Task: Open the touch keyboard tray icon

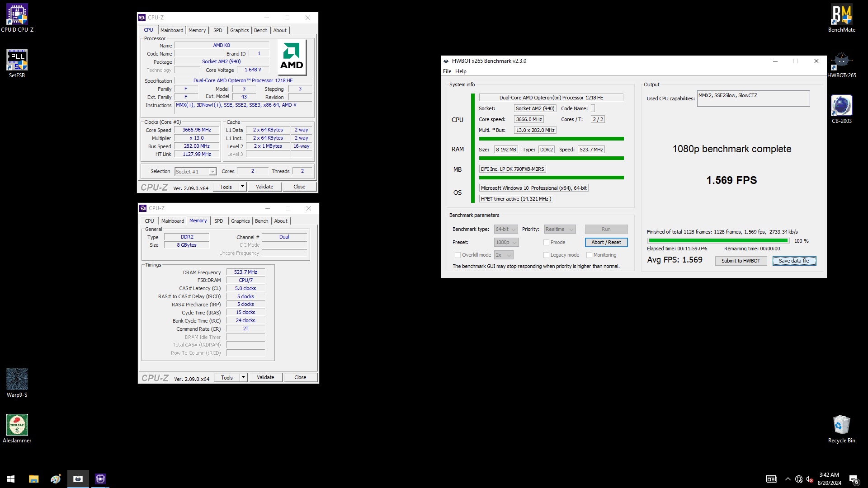Action: 771,479
